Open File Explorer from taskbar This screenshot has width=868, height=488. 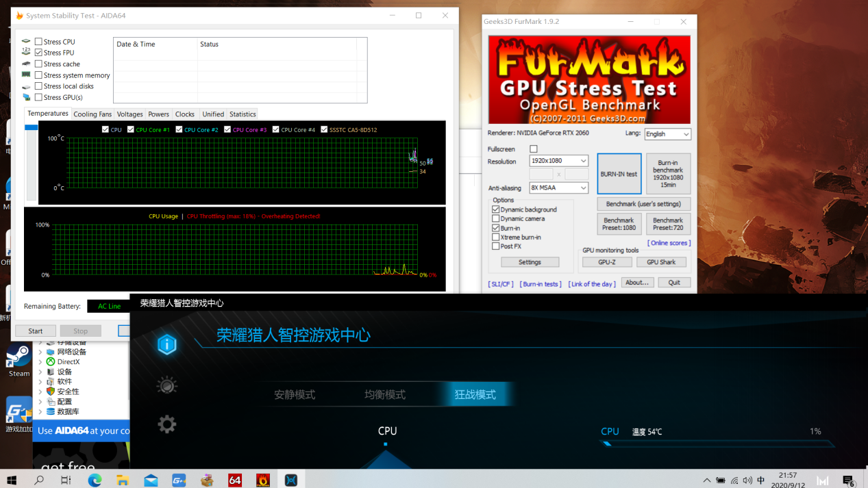[x=123, y=480]
